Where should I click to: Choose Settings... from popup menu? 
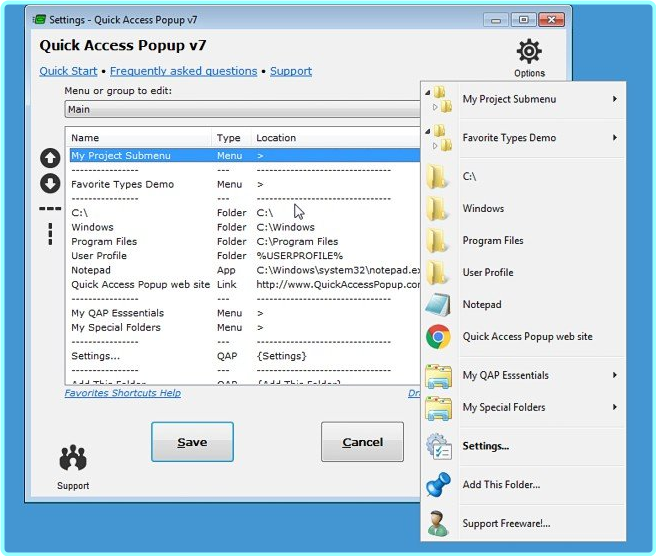485,446
